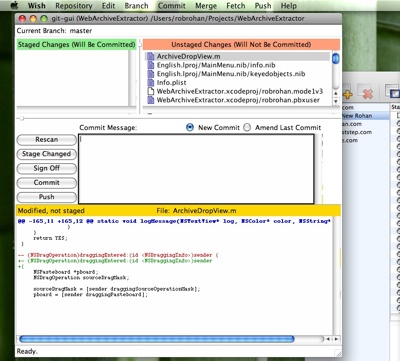Select WebArchiveExtractor.xcodeproj/robrohan.mode1v3 file
The height and width of the screenshot is (361, 400).
(240, 91)
